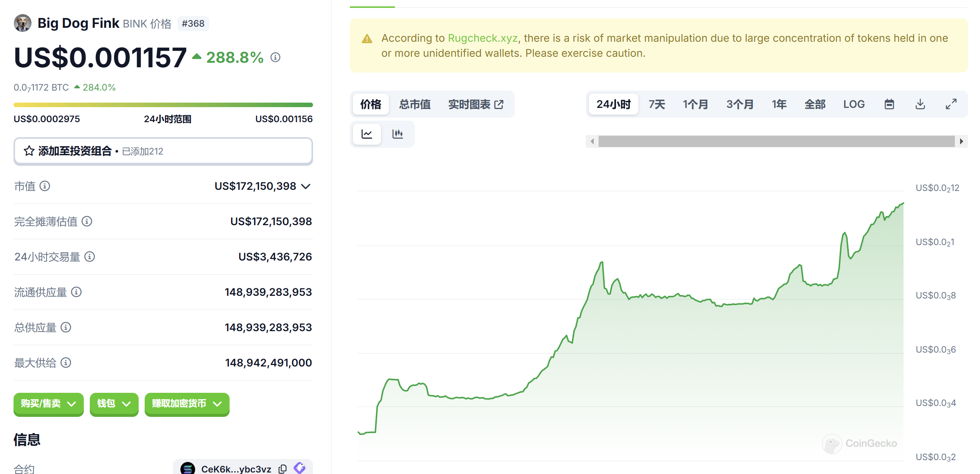
Task: Click 添加至投资组合 button
Action: [x=163, y=151]
